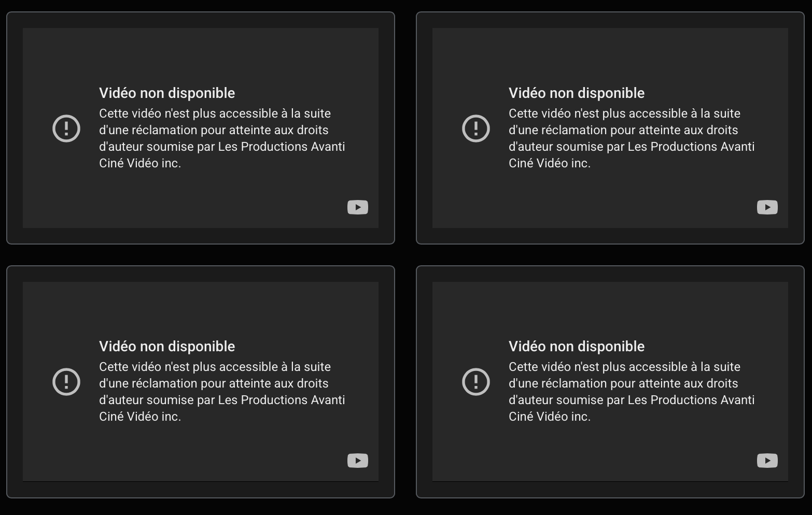The image size is (812, 515).
Task: Click the bottom-left "Vidéo non disponible" heading
Action: coord(167,347)
